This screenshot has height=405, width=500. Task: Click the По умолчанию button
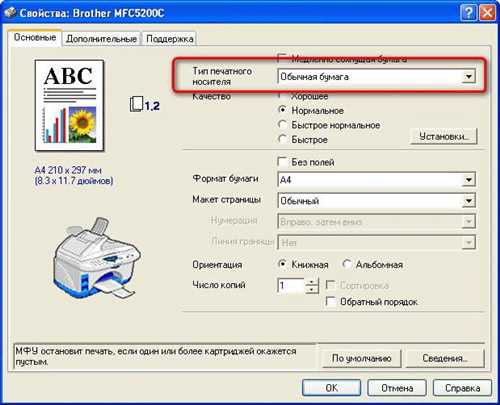pyautogui.click(x=362, y=358)
